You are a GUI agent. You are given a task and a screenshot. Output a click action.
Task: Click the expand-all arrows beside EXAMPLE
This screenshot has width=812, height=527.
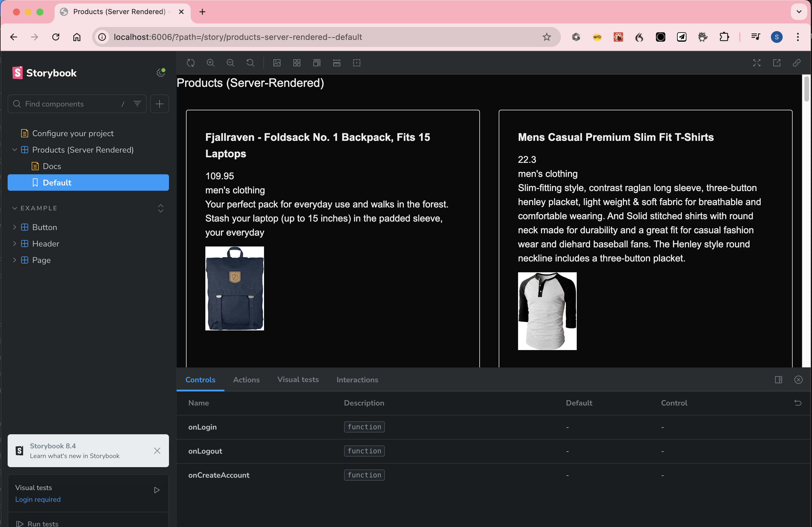pos(161,208)
